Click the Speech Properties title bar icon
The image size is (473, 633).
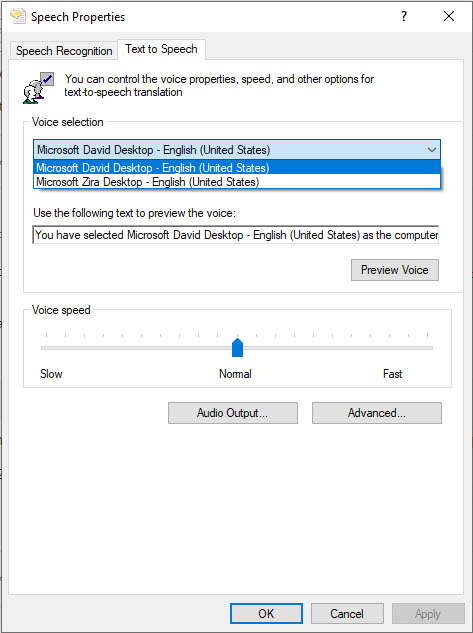coord(17,16)
